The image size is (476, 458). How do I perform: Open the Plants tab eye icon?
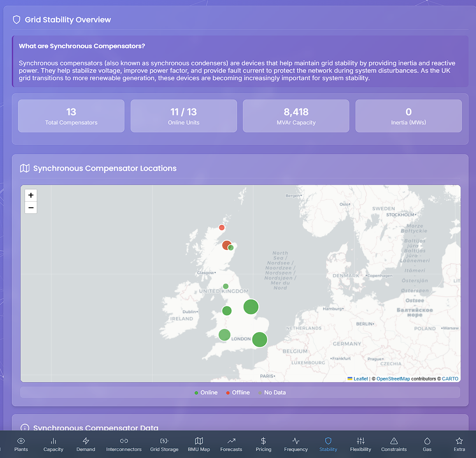21,441
